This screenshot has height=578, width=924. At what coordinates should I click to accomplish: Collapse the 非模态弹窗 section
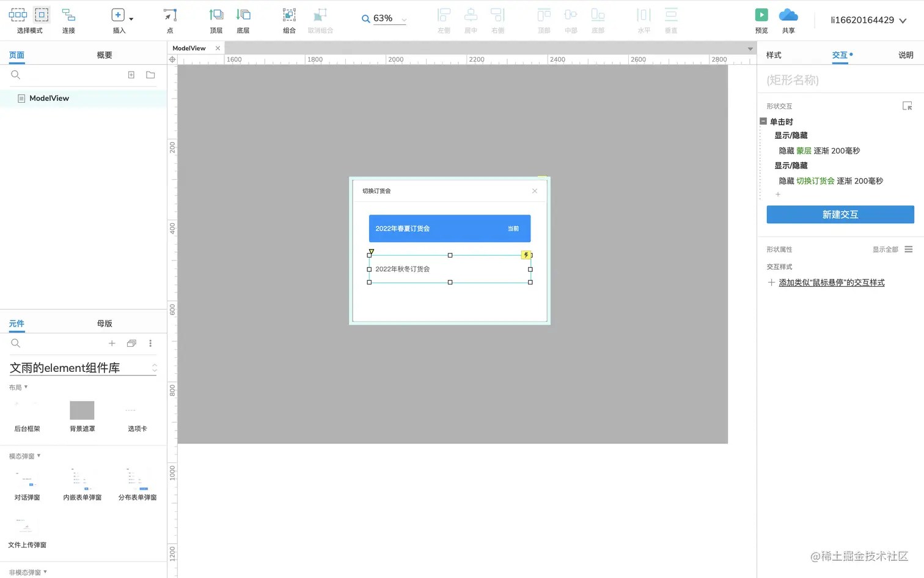(x=28, y=572)
